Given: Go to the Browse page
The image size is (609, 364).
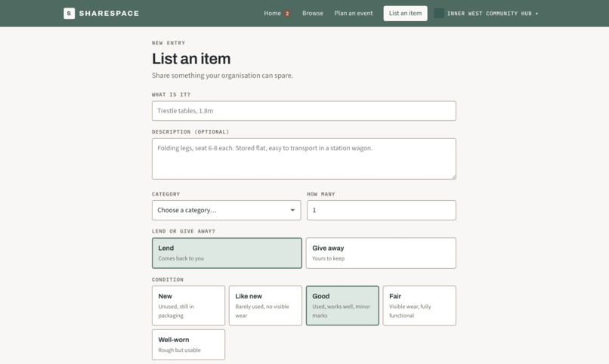Looking at the screenshot, I should tap(313, 13).
